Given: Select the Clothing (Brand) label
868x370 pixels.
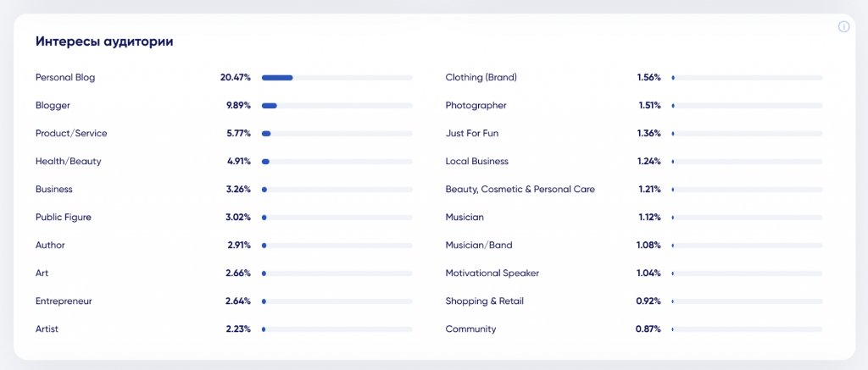Looking at the screenshot, I should [481, 77].
